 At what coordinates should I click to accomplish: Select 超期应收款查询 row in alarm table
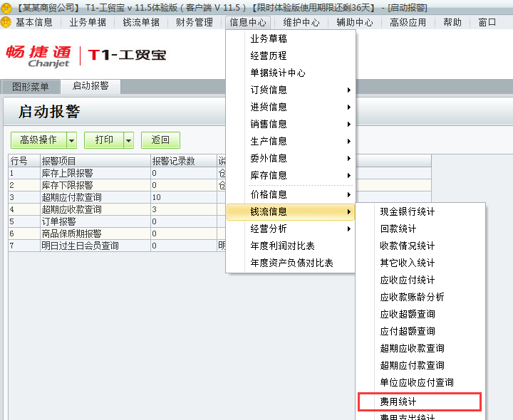point(117,209)
